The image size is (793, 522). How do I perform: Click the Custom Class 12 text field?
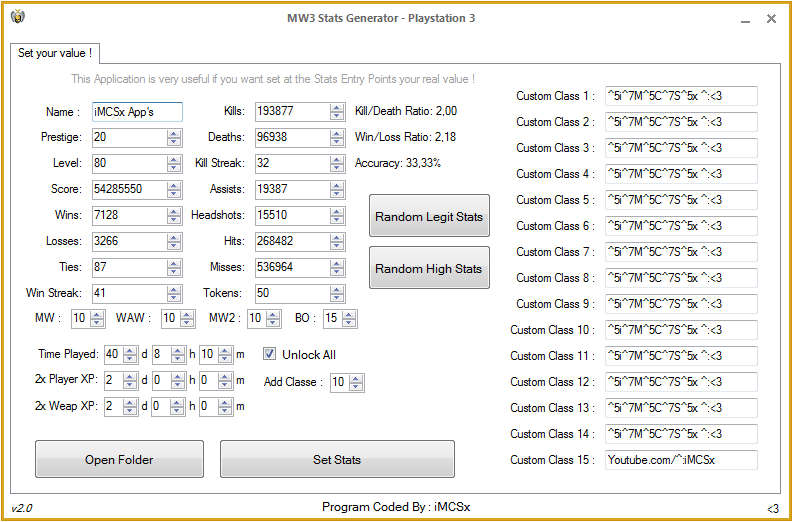[x=681, y=382]
